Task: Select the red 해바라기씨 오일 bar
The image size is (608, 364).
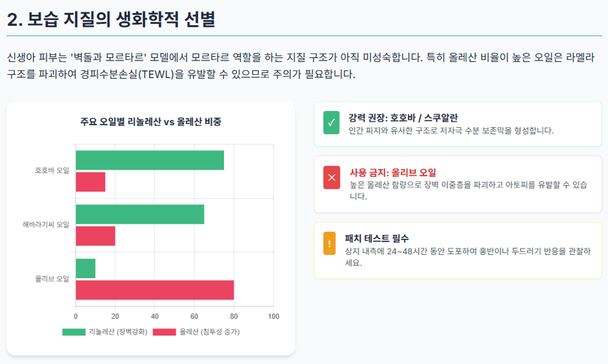Action: click(x=95, y=236)
